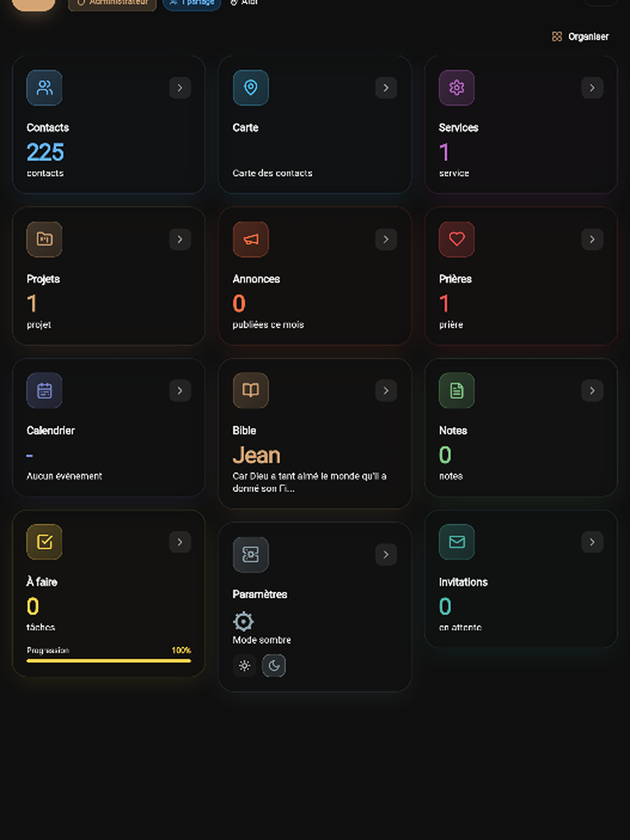Click the Projets folder icon
This screenshot has width=630, height=840.
[45, 239]
